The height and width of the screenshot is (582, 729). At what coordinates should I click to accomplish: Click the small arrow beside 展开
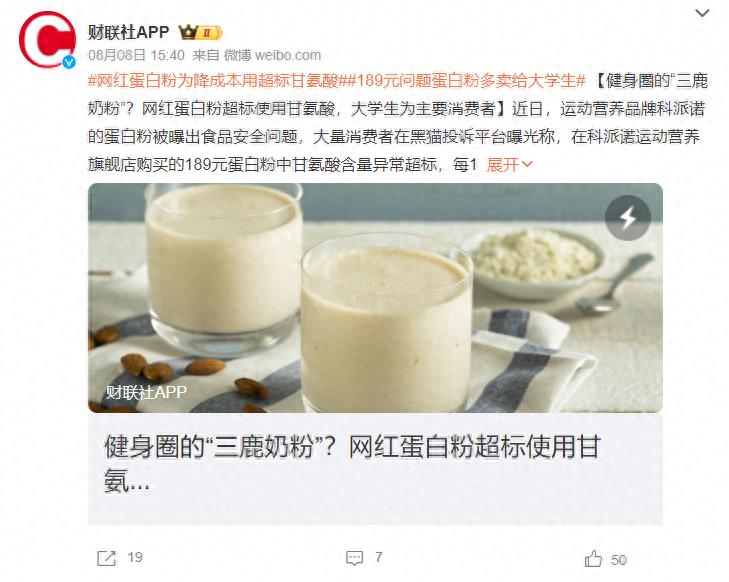[x=527, y=164]
